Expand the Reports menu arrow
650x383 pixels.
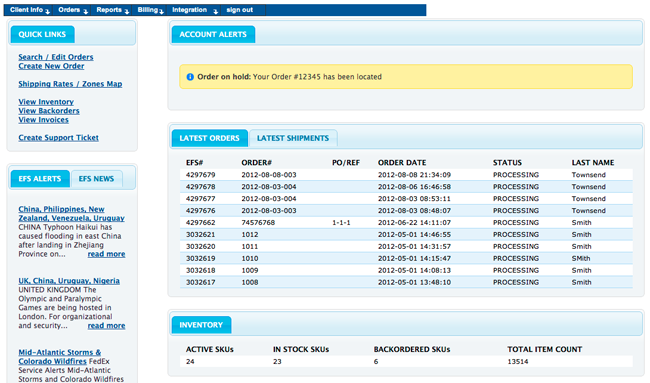pyautogui.click(x=127, y=12)
